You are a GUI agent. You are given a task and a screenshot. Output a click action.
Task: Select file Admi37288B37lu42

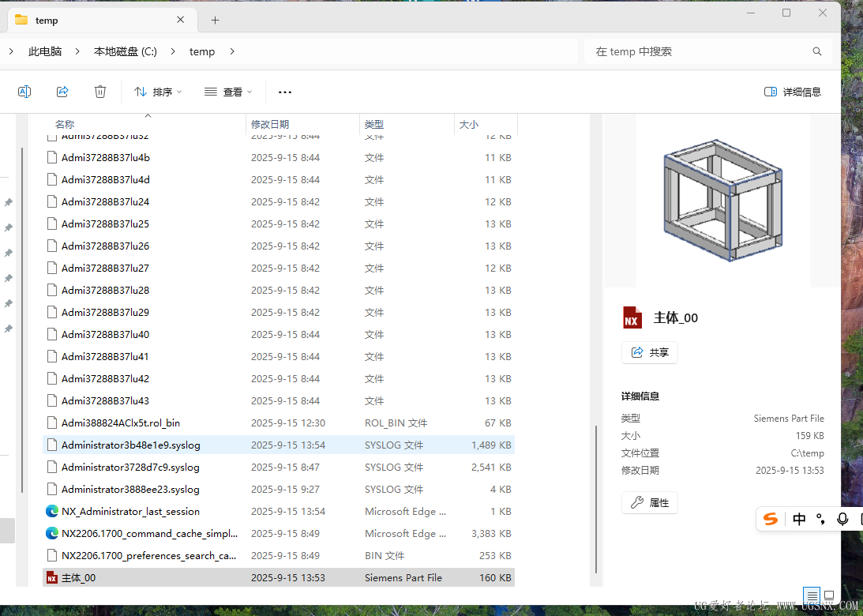(279, 379)
